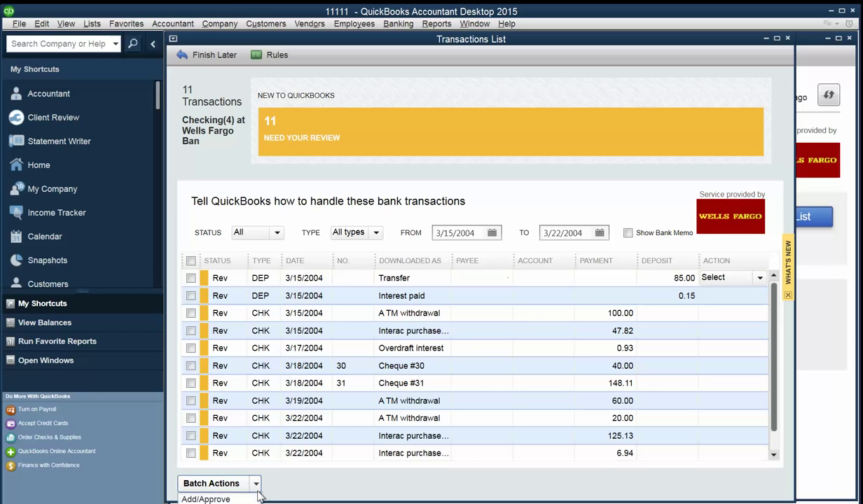Click the Finish Later button
Viewport: 863px width, 504px height.
click(207, 55)
